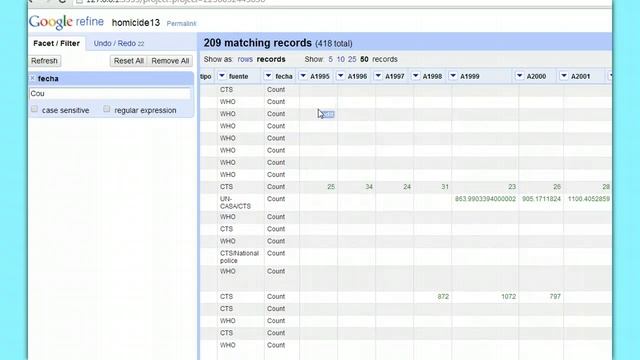Click the value 863.9903394000002 cell

pos(485,199)
